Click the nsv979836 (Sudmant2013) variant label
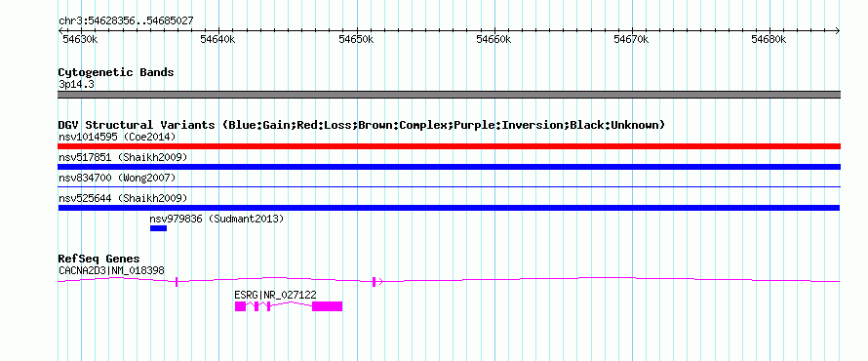868x361 pixels. click(x=217, y=220)
